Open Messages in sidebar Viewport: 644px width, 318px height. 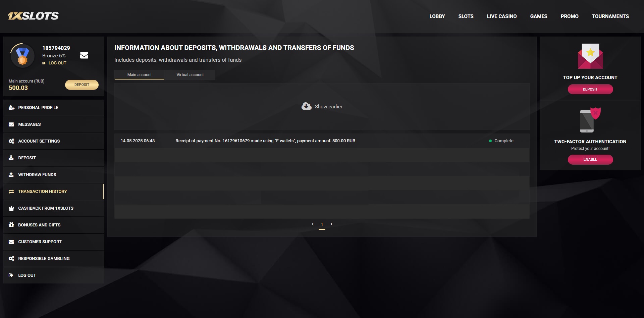tap(54, 124)
